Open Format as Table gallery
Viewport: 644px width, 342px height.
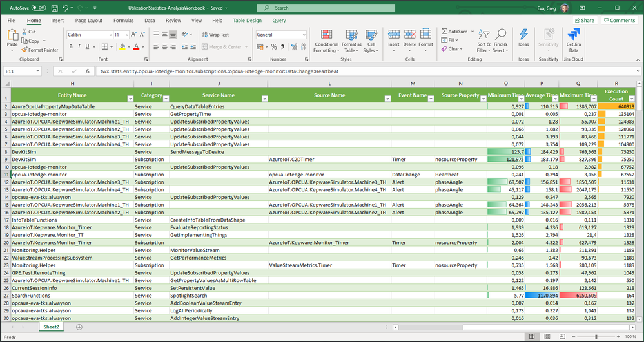pos(351,41)
